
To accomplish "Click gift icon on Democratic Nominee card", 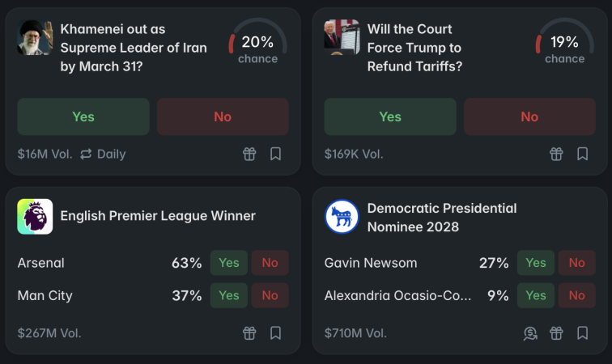I will pos(556,332).
